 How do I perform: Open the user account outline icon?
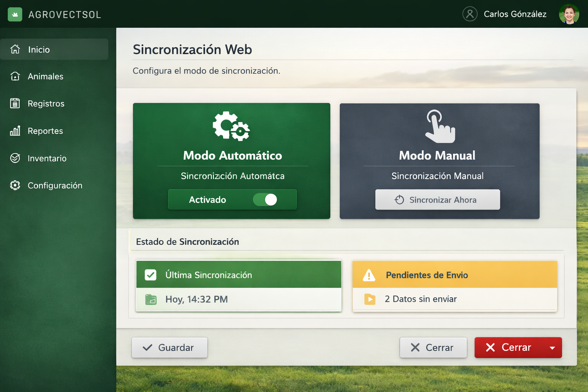pos(470,14)
